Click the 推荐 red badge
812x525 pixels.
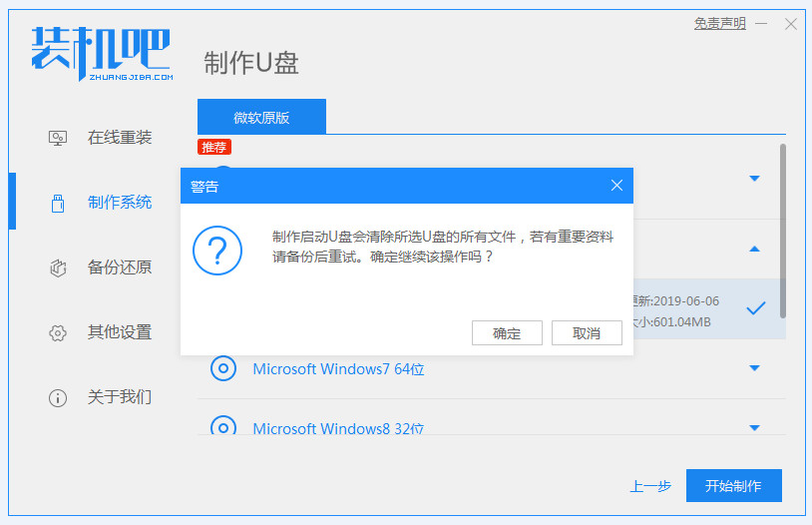(x=213, y=147)
